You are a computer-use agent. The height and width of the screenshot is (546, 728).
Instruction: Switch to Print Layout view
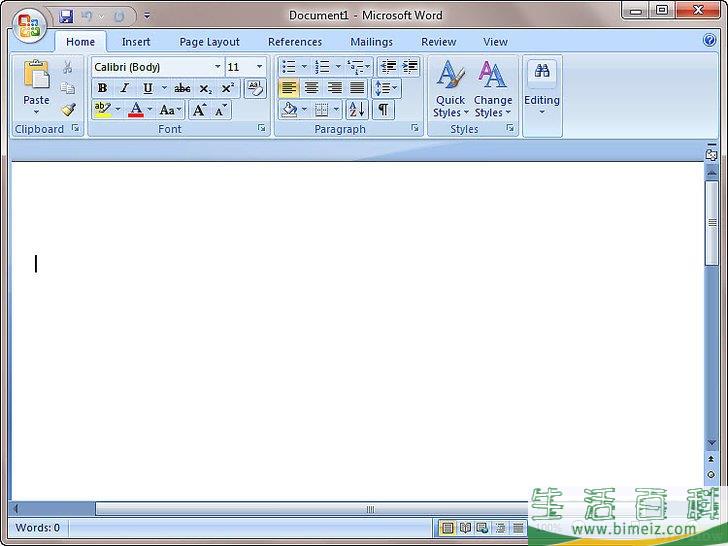pos(447,528)
